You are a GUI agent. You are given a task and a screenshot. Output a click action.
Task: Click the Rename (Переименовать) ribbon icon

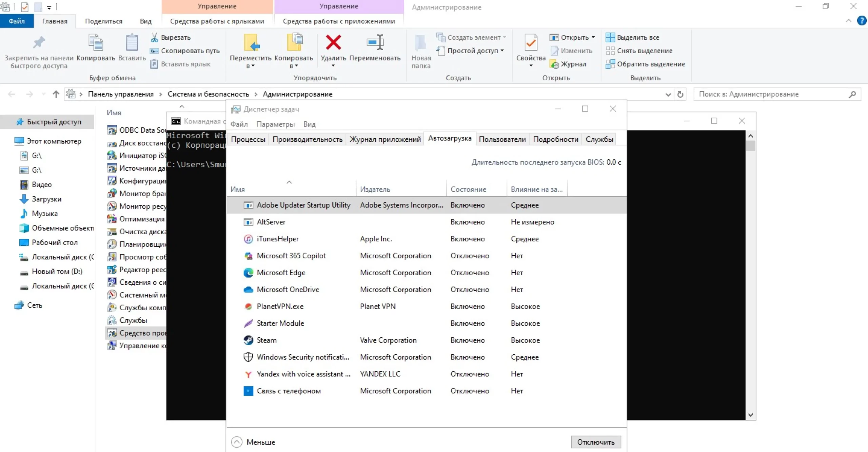coord(375,43)
